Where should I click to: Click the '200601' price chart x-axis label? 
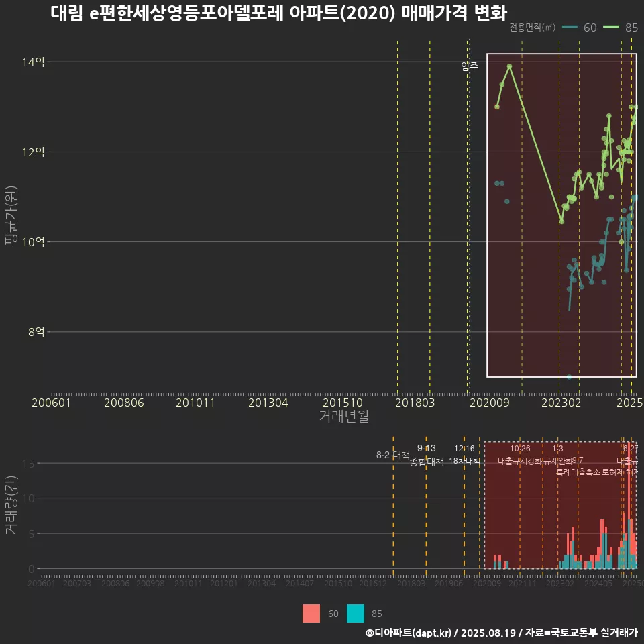click(52, 402)
